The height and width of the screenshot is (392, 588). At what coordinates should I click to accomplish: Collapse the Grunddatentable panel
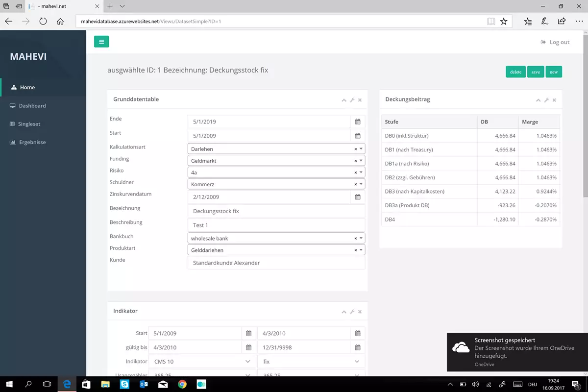coord(344,100)
